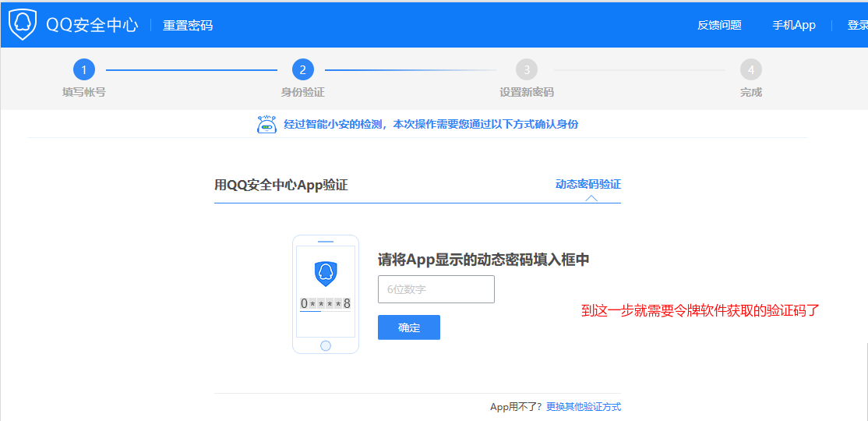Click the 确定 confirm button
This screenshot has height=421, width=868.
[409, 327]
